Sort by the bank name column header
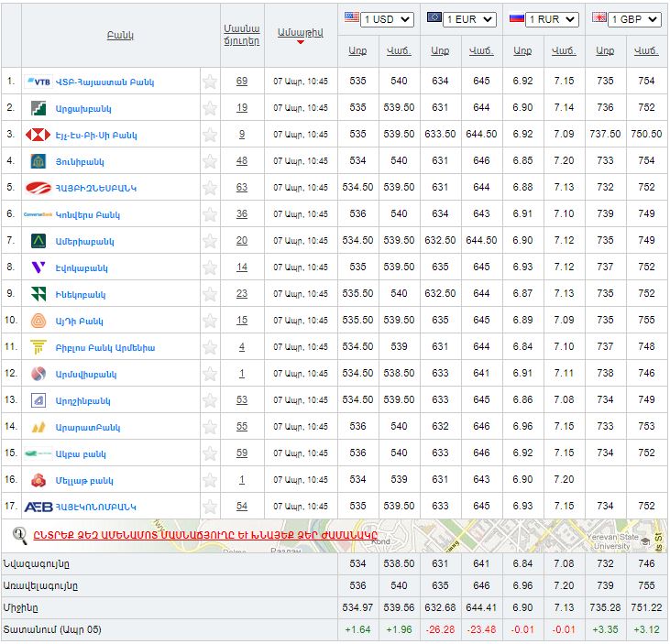 [x=120, y=36]
